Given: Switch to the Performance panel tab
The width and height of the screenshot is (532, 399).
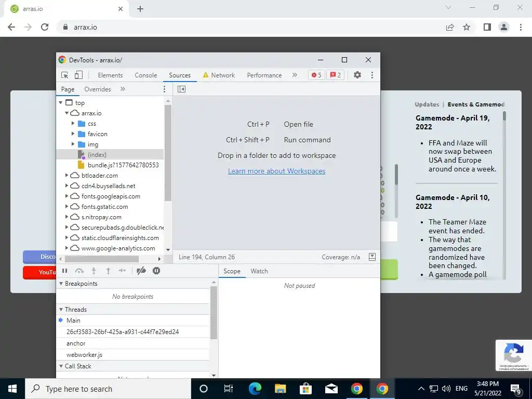Looking at the screenshot, I should 264,75.
